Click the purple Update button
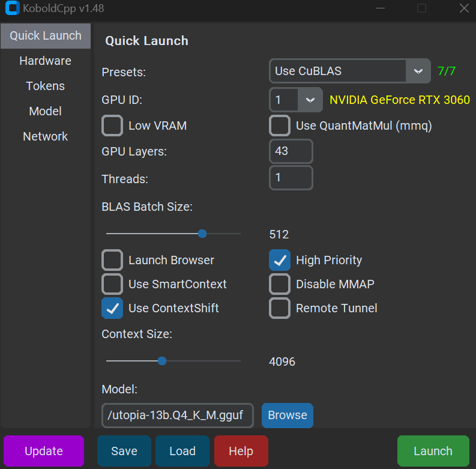 (44, 451)
